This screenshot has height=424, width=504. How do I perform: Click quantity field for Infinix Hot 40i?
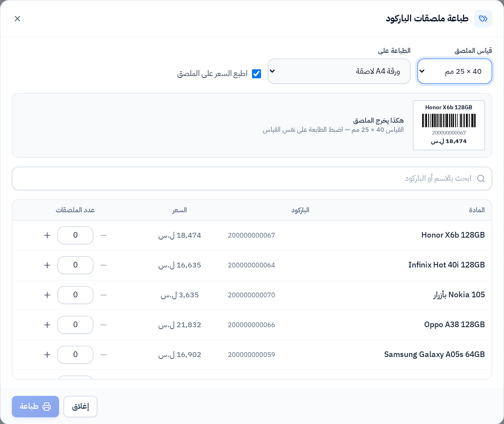tap(75, 265)
